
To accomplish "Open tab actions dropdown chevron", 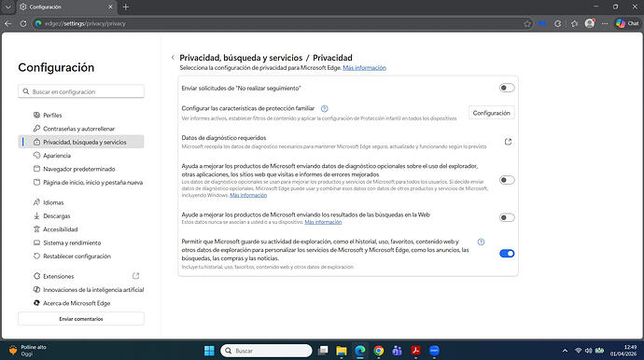I will coord(7,7).
